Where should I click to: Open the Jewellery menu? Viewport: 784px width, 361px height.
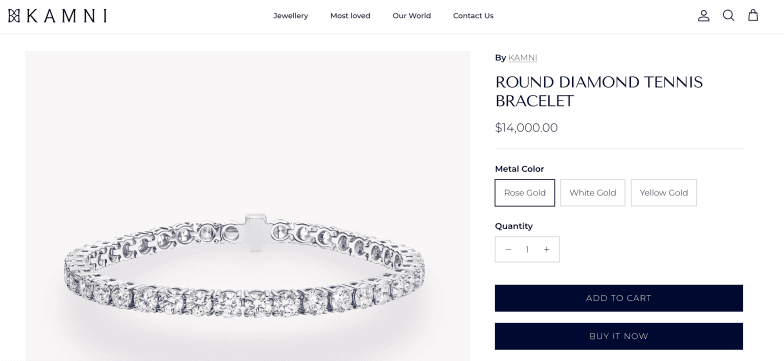click(290, 16)
